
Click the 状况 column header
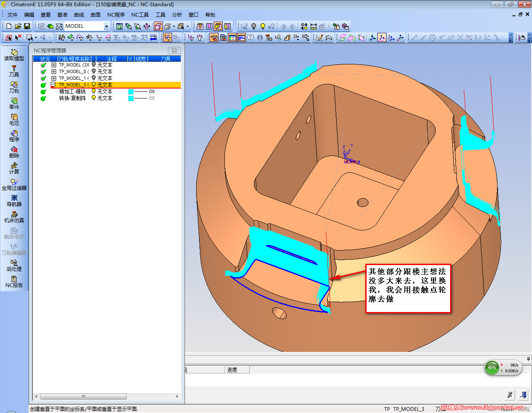pos(45,59)
